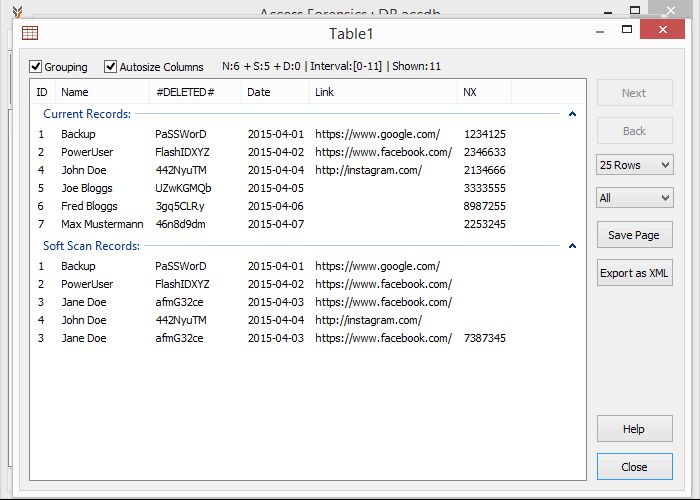
Task: Click the Date column header
Action: point(275,92)
